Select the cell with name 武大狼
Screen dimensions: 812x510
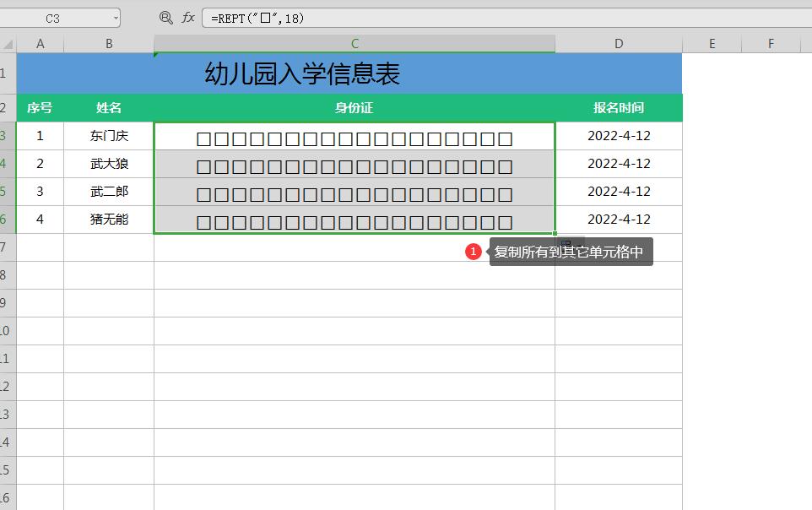point(109,164)
